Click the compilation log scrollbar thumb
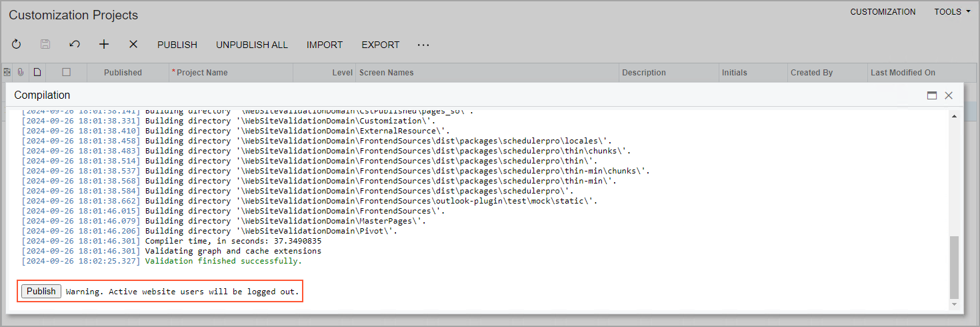 954,267
